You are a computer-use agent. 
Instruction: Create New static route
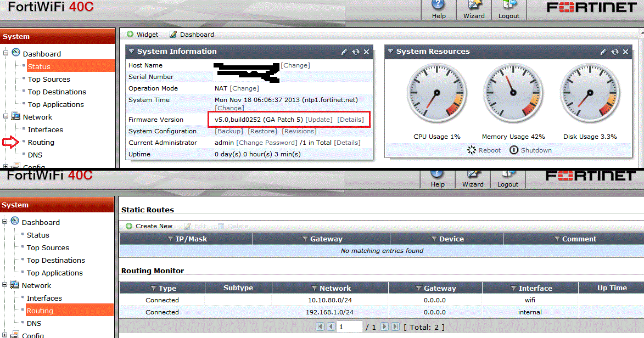(x=149, y=226)
